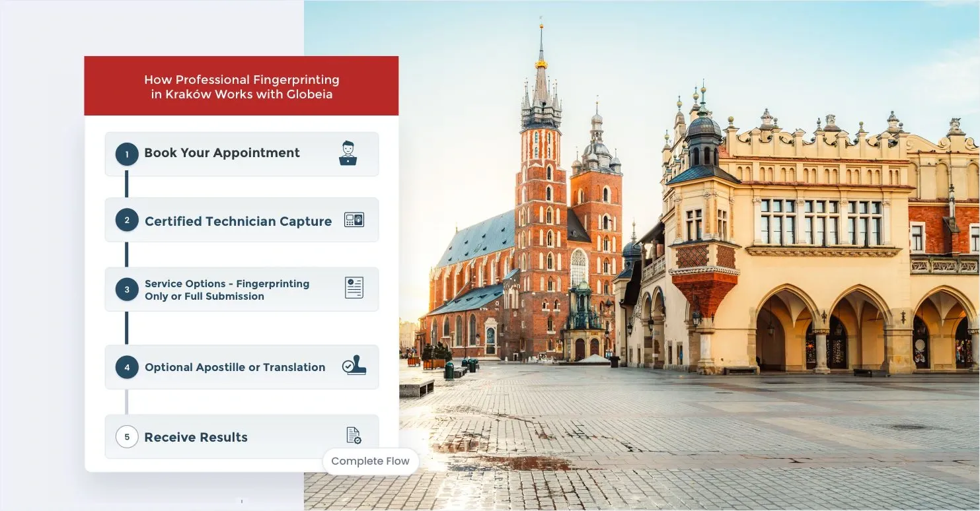Screen dimensions: 980x511
Task: Select the step 3 number circle
Action: click(x=127, y=289)
